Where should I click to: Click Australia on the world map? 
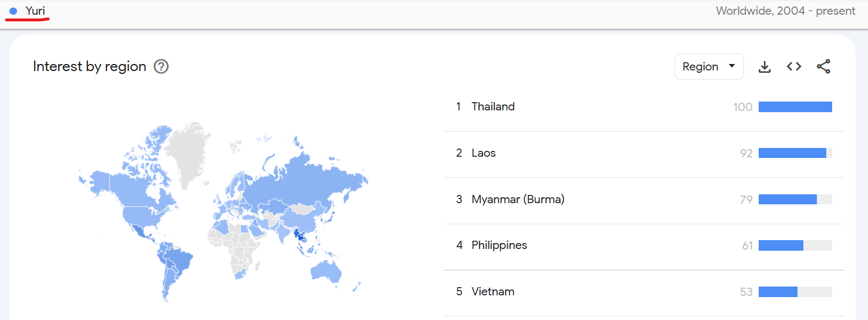coord(325,271)
